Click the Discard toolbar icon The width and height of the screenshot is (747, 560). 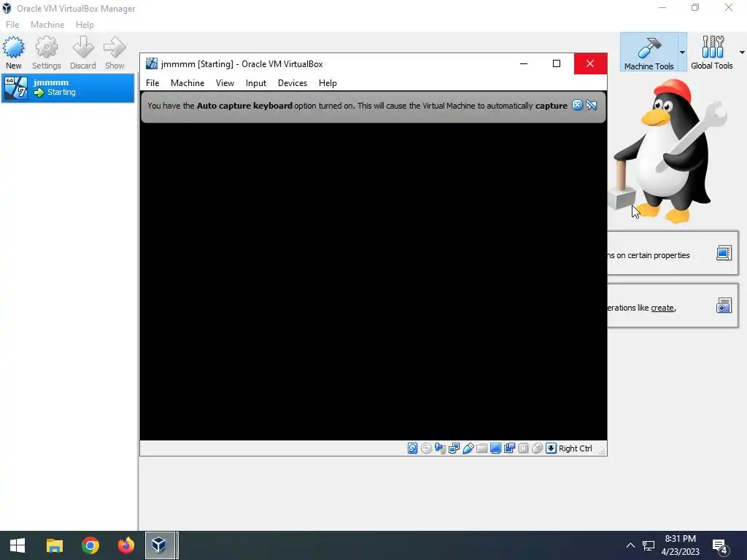[83, 52]
